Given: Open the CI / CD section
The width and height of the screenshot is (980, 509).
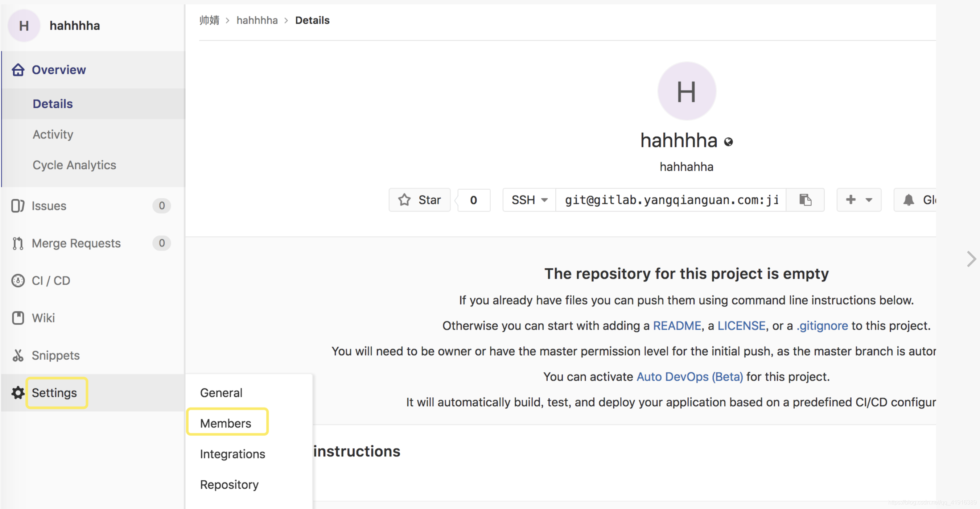Looking at the screenshot, I should tap(51, 281).
